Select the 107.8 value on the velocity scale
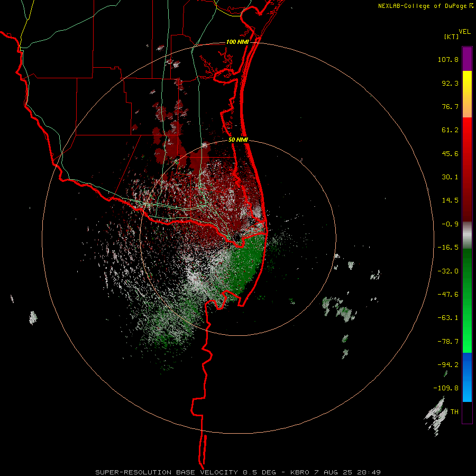The height and width of the screenshot is (476, 476). point(448,59)
